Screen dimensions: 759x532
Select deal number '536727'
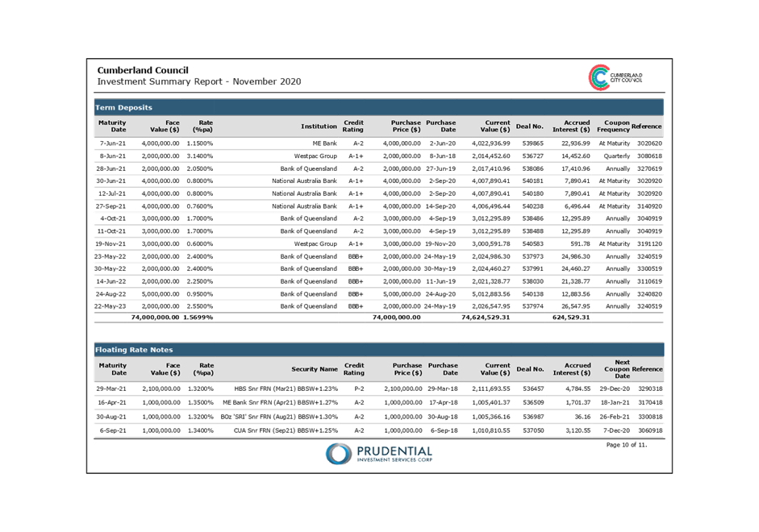coord(532,156)
